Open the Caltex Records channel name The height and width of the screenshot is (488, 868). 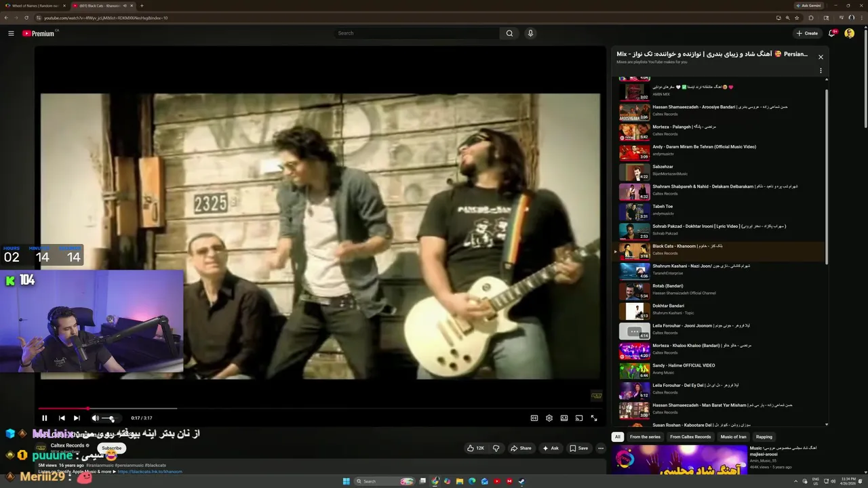point(67,445)
